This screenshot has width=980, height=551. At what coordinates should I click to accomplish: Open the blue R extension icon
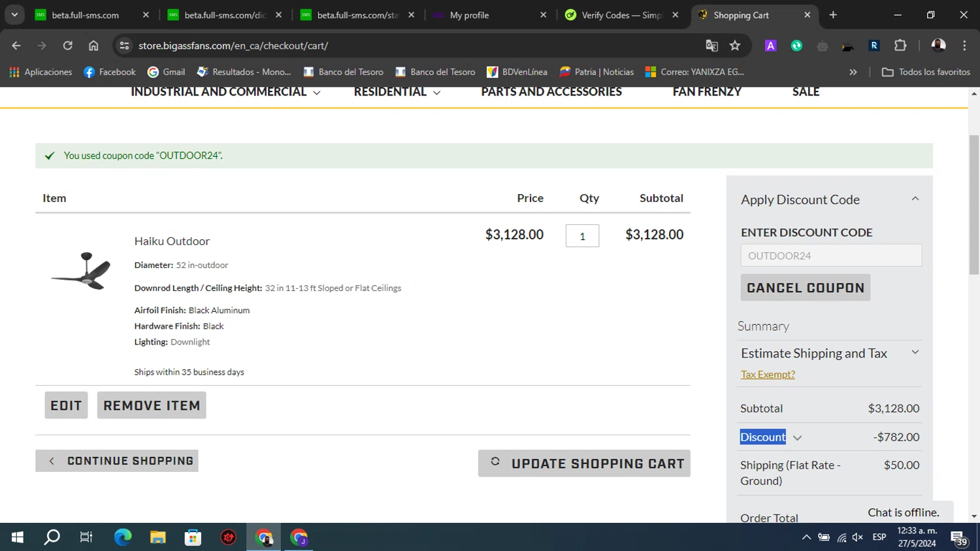tap(874, 46)
